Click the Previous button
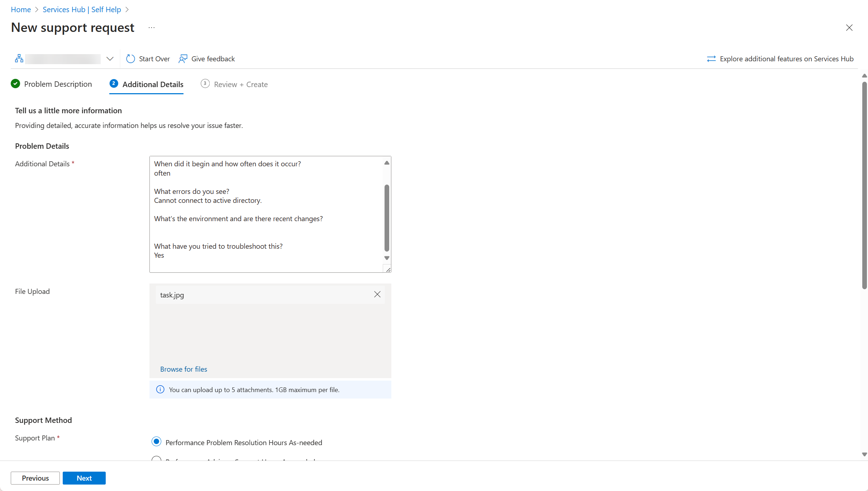This screenshot has height=491, width=868. click(x=34, y=478)
